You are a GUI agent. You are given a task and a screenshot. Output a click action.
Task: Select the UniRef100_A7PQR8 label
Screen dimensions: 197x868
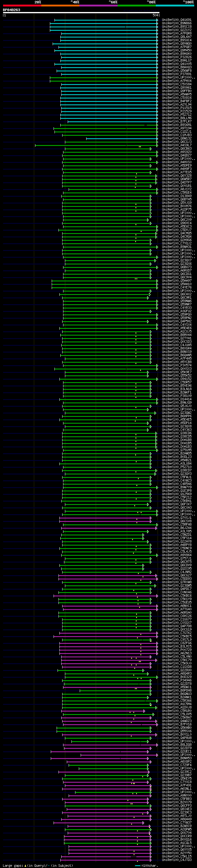pos(177,34)
